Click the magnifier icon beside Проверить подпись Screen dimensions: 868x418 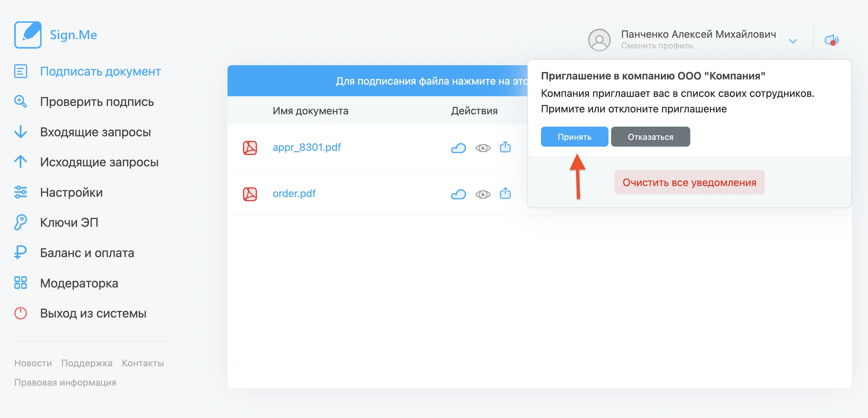(x=21, y=102)
